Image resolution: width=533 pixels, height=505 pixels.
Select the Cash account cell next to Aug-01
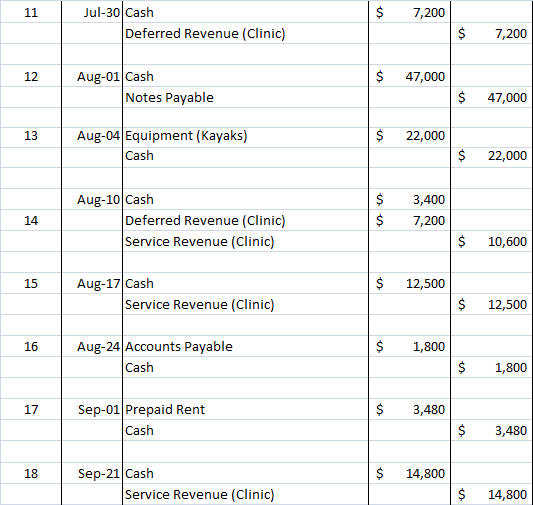point(245,76)
